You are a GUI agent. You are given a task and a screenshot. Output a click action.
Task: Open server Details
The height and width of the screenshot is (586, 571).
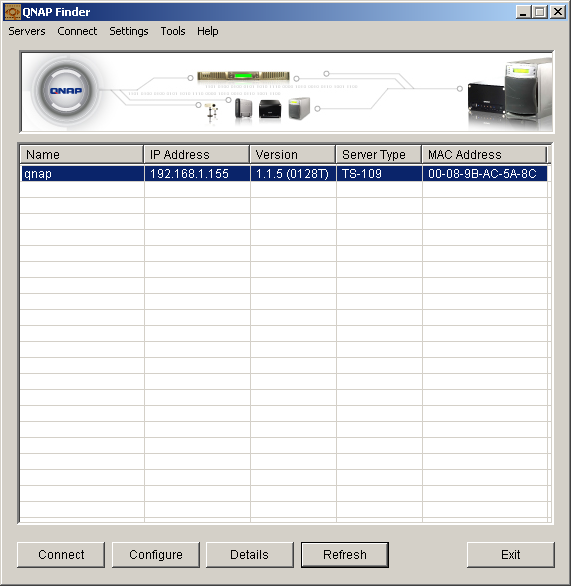(249, 555)
